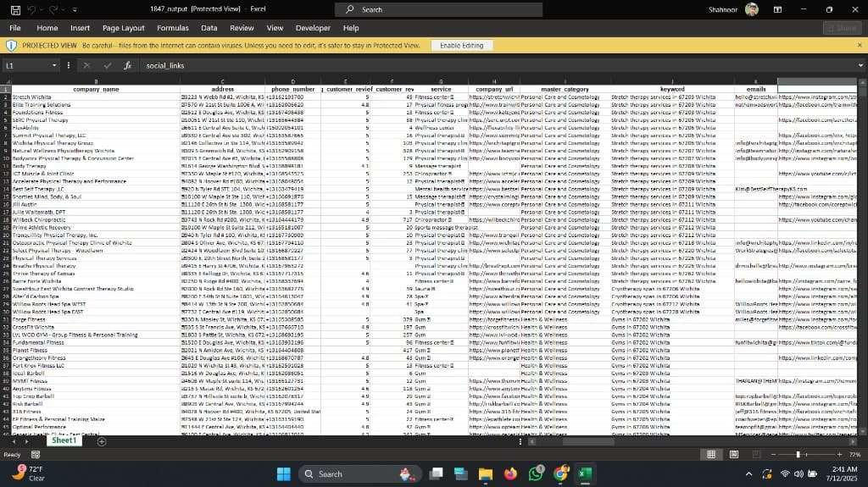
Task: Switch to the Insert tab
Action: 80,28
